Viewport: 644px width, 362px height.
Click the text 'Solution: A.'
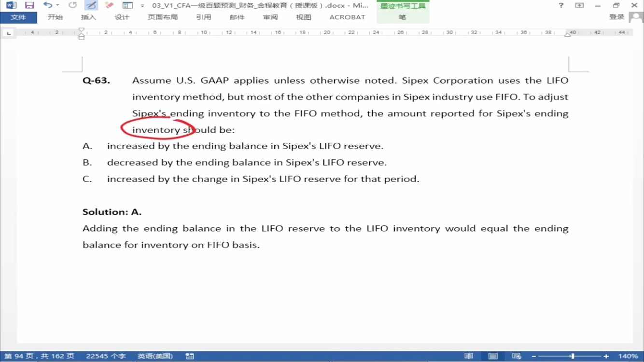[112, 212]
